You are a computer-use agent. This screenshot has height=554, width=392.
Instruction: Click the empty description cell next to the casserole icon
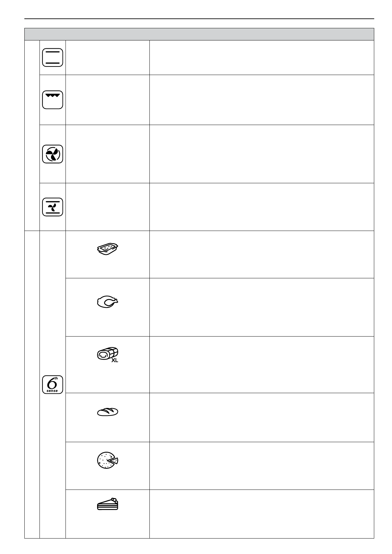pyautogui.click(x=262, y=254)
